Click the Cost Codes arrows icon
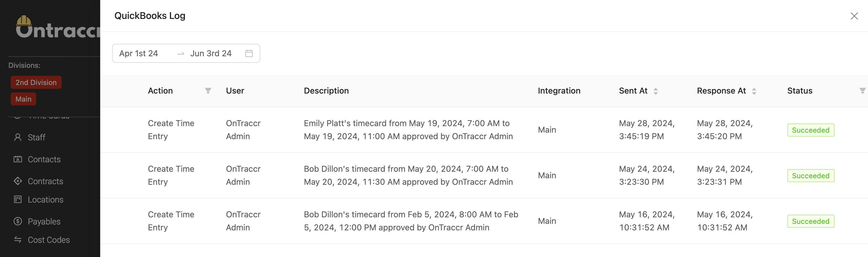Viewport: 868px width, 257px height. (17, 240)
